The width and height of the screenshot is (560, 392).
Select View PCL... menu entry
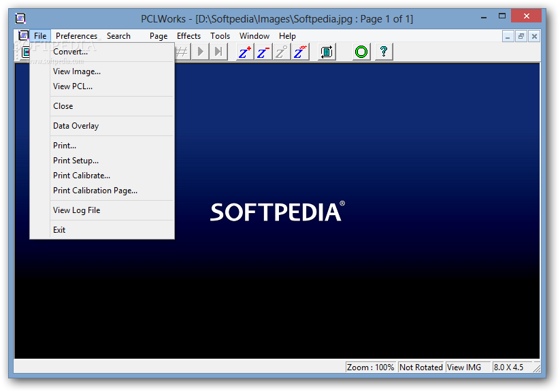click(102, 86)
